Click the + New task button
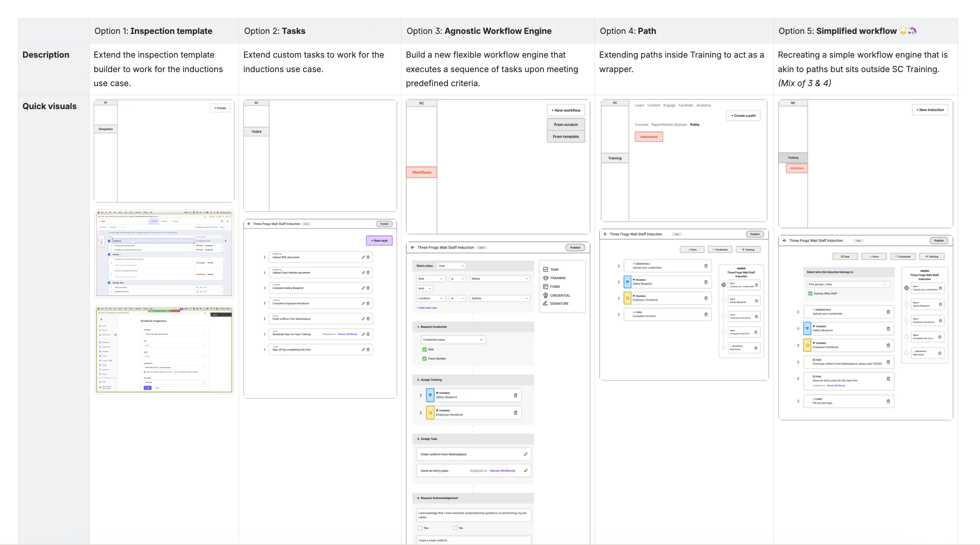The width and height of the screenshot is (980, 545). tap(379, 241)
